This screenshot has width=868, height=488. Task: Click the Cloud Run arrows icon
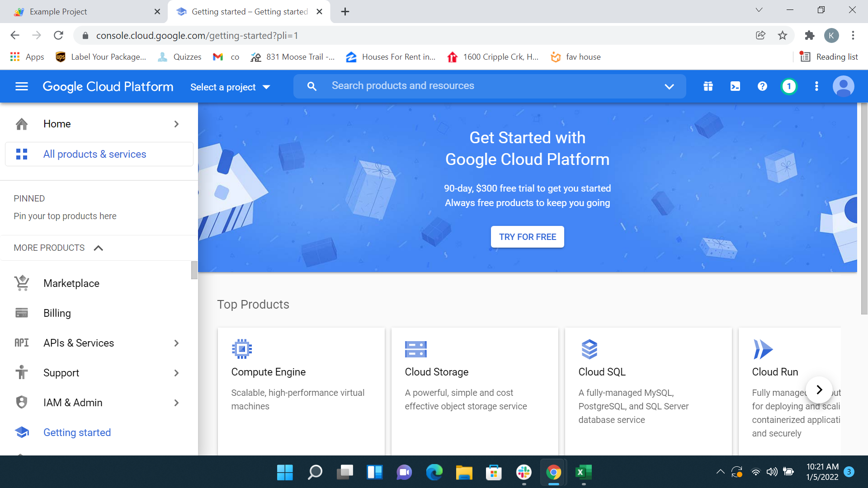pyautogui.click(x=763, y=349)
